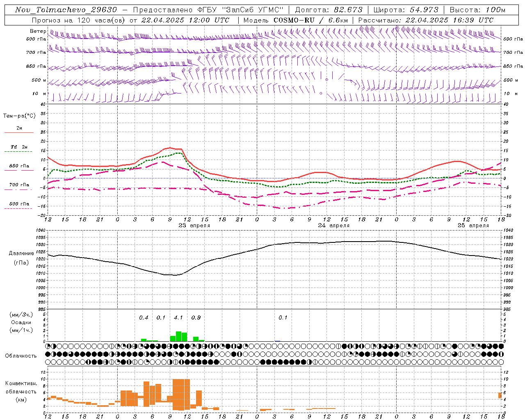Click the line sample under the 700 гПа temperature legend
525x420 pixels.
pos(19,190)
